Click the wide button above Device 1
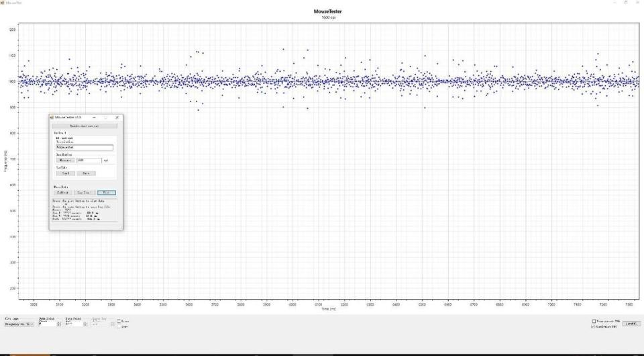This screenshot has width=644, height=356. [85, 126]
